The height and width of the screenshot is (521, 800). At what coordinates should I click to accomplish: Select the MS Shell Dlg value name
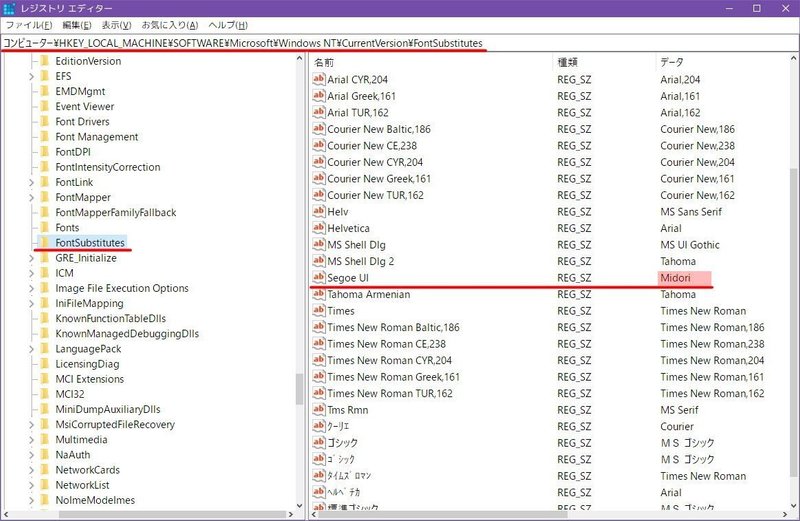(x=356, y=245)
